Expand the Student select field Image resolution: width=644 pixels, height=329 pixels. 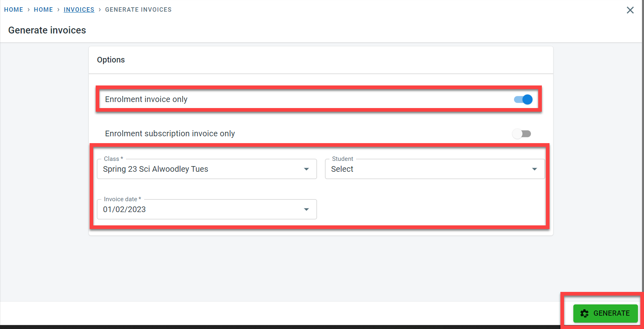click(428, 169)
